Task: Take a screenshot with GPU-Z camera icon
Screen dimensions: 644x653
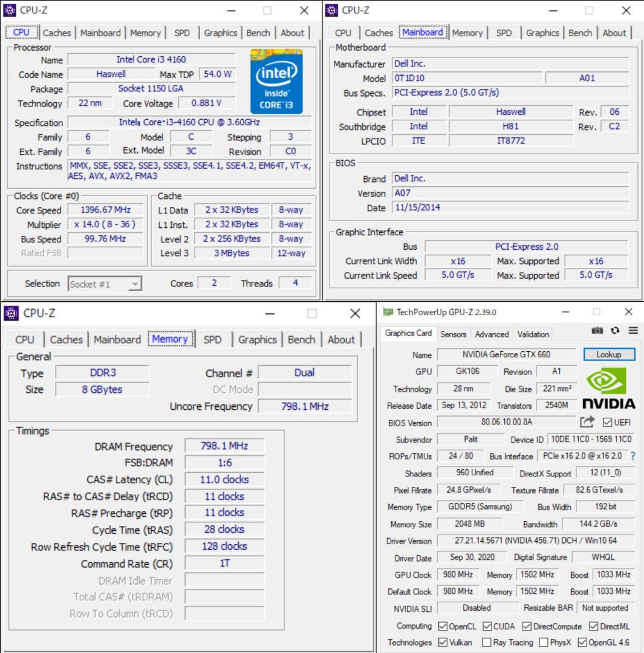Action: pyautogui.click(x=597, y=331)
